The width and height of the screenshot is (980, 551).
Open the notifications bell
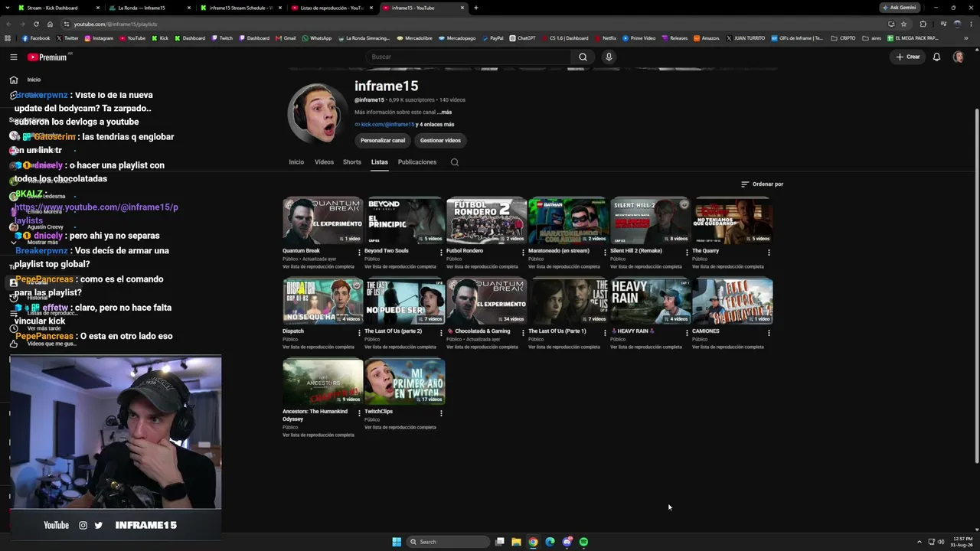[936, 57]
